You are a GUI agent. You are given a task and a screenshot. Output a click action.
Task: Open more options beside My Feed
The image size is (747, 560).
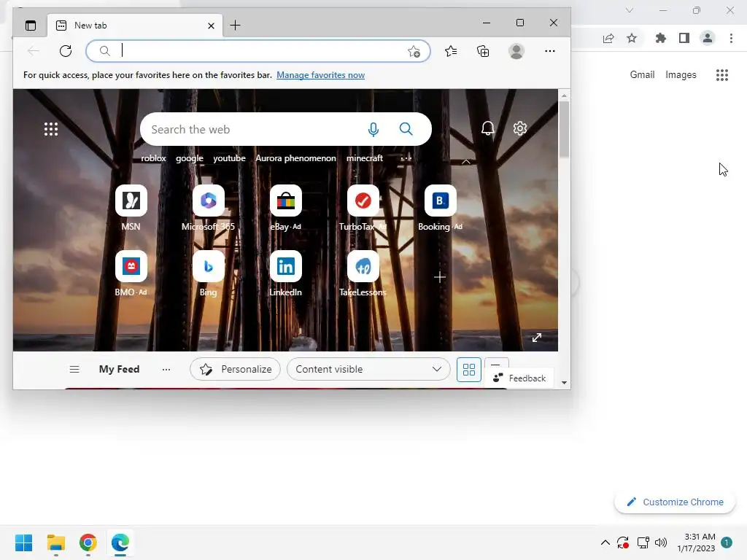[x=166, y=369]
